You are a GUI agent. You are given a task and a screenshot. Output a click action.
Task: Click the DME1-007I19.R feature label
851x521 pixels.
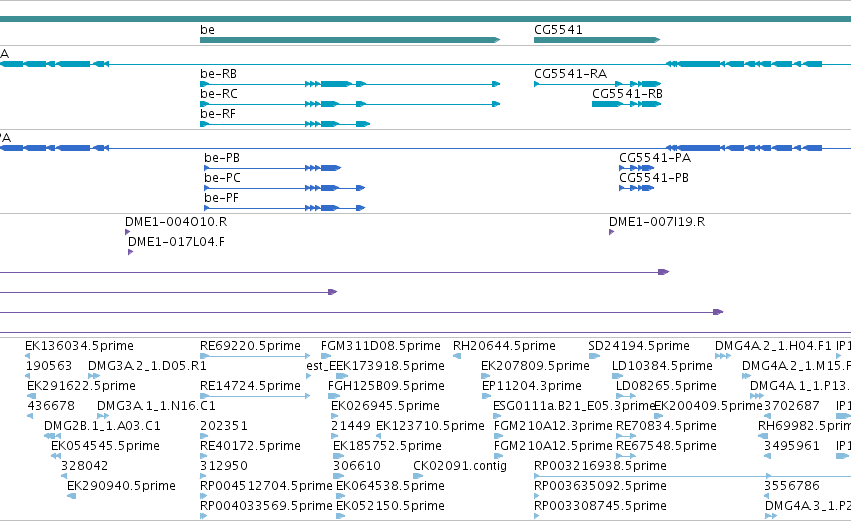click(x=657, y=222)
